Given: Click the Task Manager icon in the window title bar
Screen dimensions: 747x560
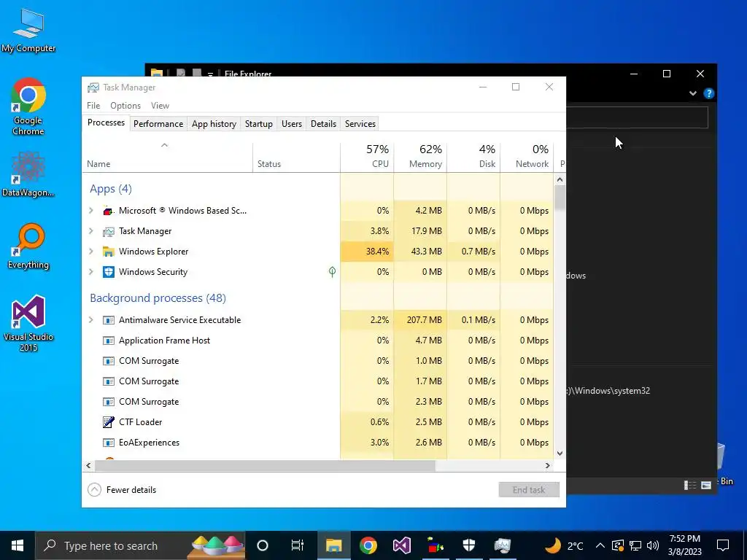Looking at the screenshot, I should [93, 87].
